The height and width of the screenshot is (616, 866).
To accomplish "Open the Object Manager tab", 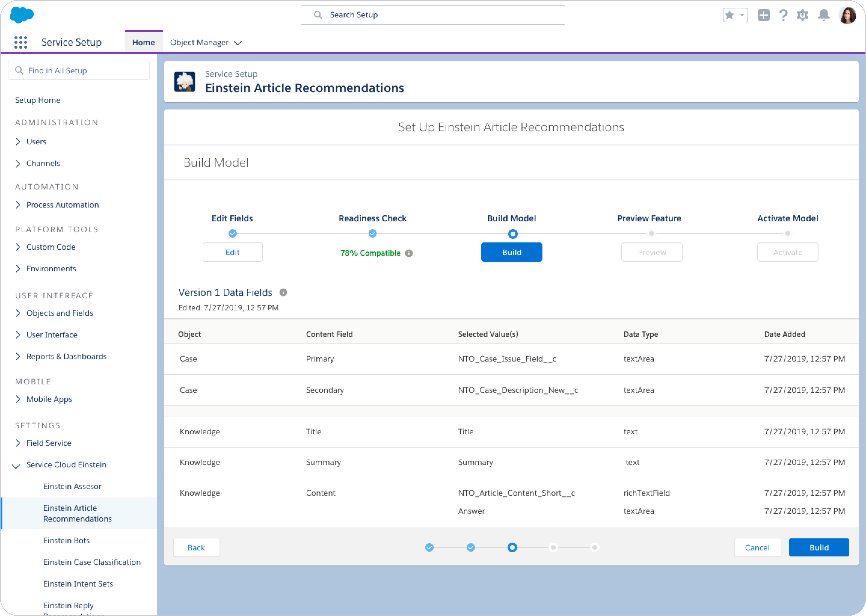I will coord(199,42).
